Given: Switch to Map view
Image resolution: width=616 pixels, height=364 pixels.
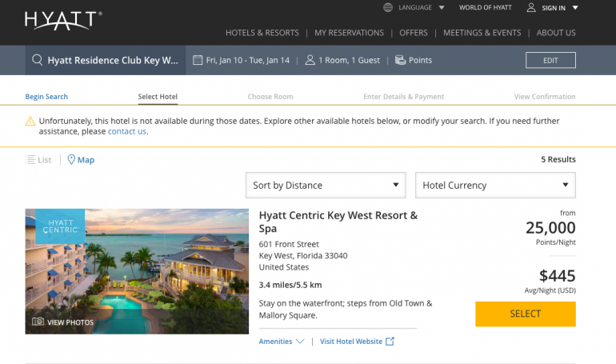Looking at the screenshot, I should [81, 160].
